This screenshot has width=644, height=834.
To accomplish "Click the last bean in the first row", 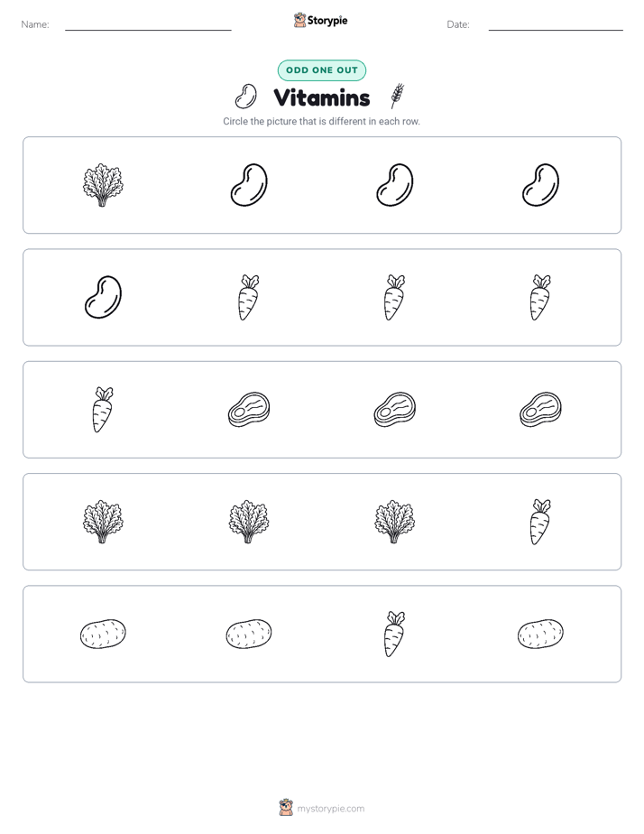I will 540,185.
